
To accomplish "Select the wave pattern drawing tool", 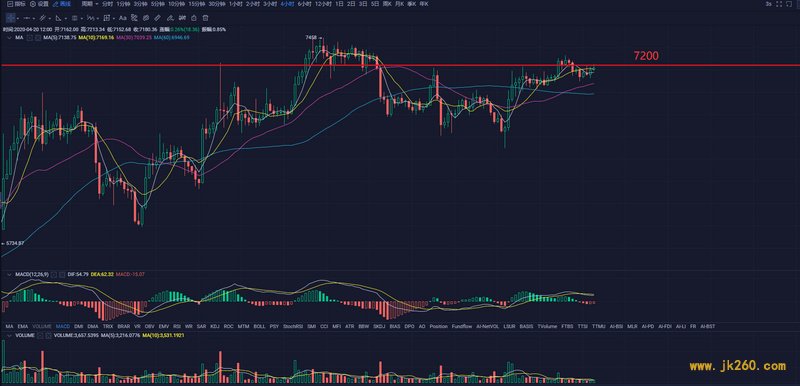I will click(x=90, y=18).
